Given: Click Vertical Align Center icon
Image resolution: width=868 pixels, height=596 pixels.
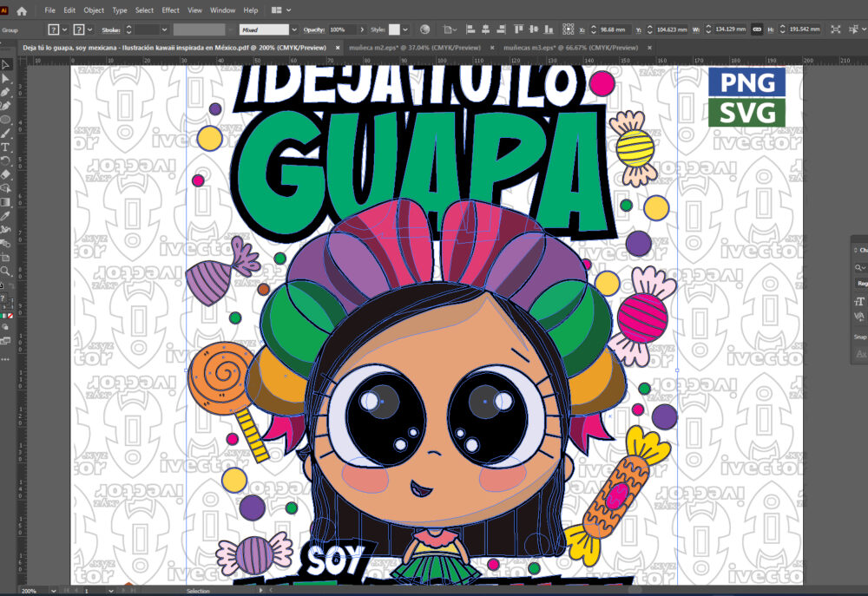Looking at the screenshot, I should [x=534, y=29].
